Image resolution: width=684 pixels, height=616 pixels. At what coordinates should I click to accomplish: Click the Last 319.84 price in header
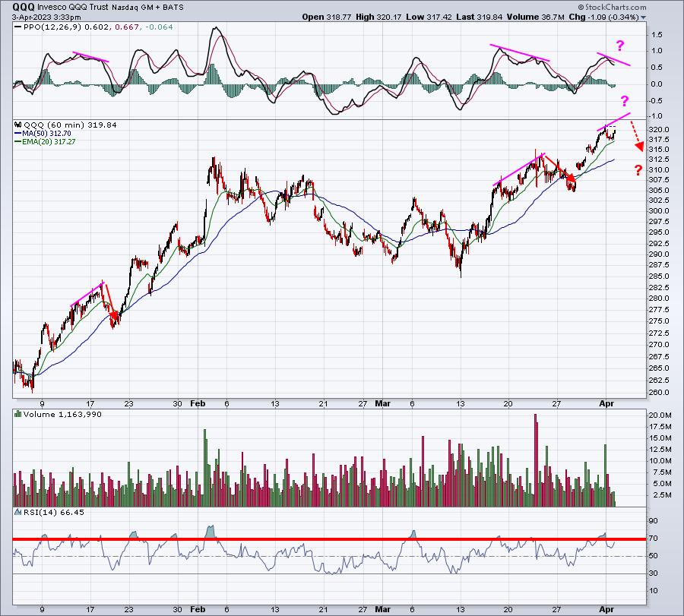(480, 17)
